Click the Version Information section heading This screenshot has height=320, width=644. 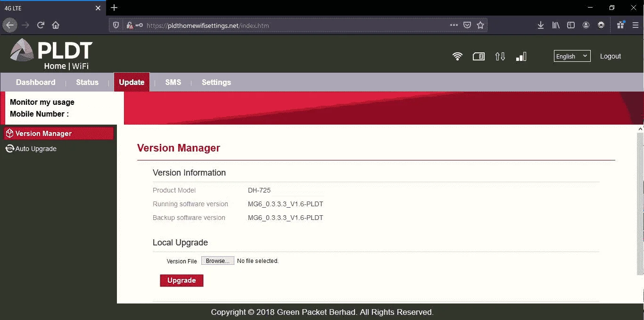189,173
